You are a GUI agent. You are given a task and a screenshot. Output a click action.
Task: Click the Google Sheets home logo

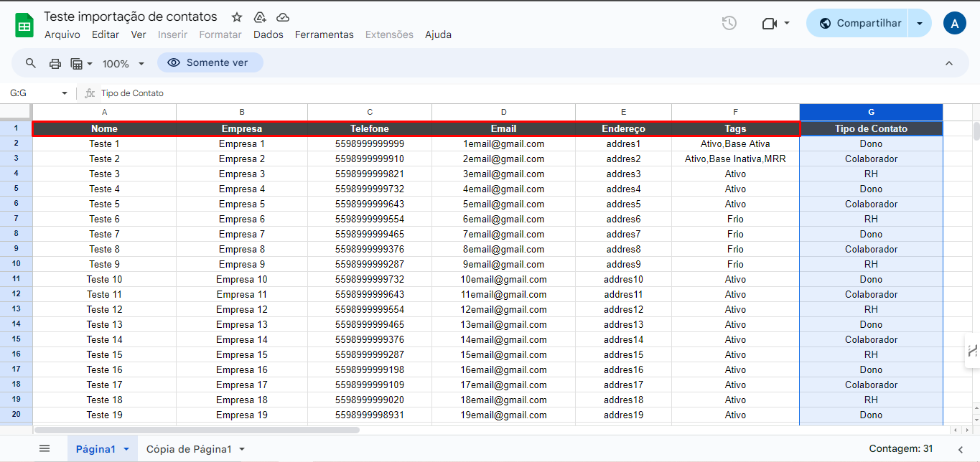24,26
